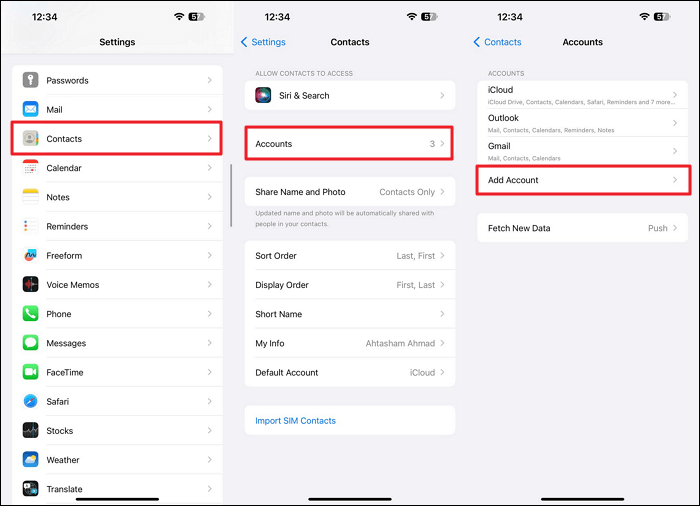Open the Mail settings row
This screenshot has height=506, width=700.
click(117, 109)
